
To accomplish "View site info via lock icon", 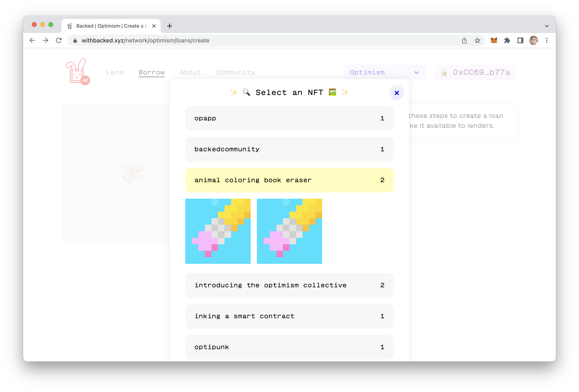I will [75, 41].
